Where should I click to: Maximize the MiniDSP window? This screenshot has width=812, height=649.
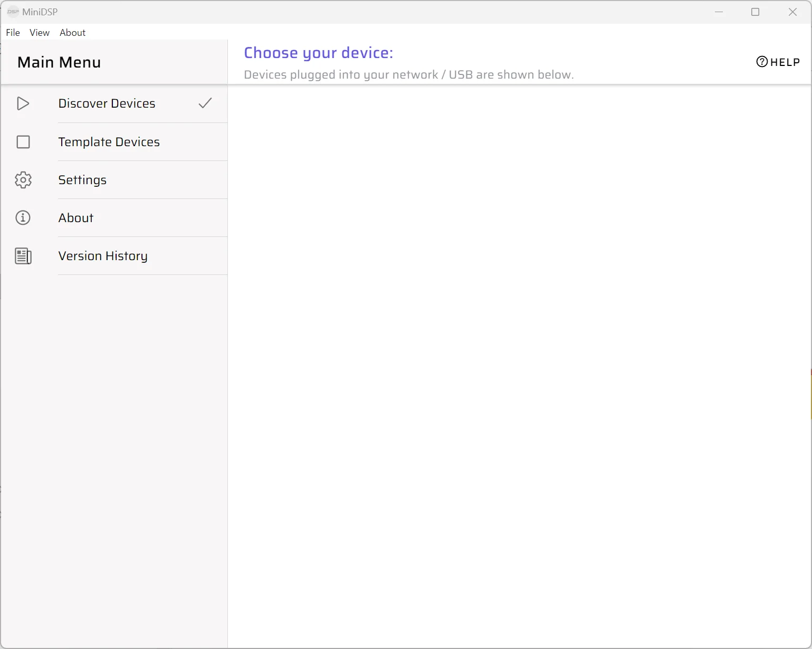pyautogui.click(x=755, y=12)
